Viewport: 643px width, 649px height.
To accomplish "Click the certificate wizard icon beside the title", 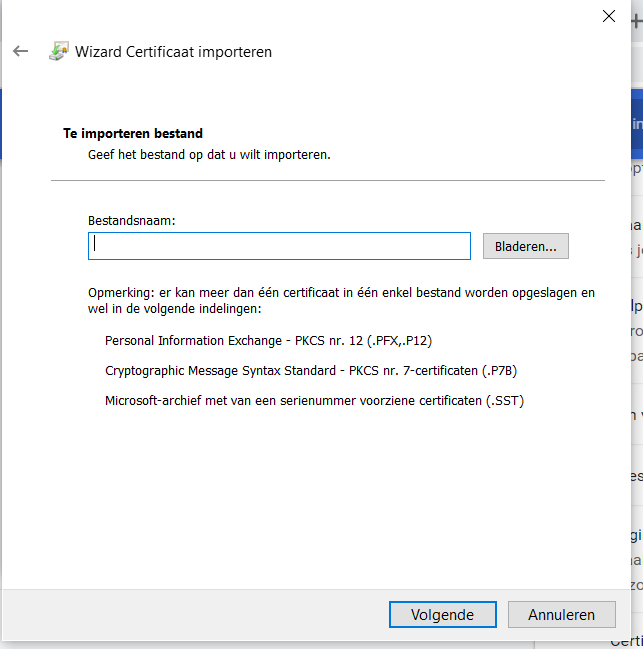I will 59,51.
